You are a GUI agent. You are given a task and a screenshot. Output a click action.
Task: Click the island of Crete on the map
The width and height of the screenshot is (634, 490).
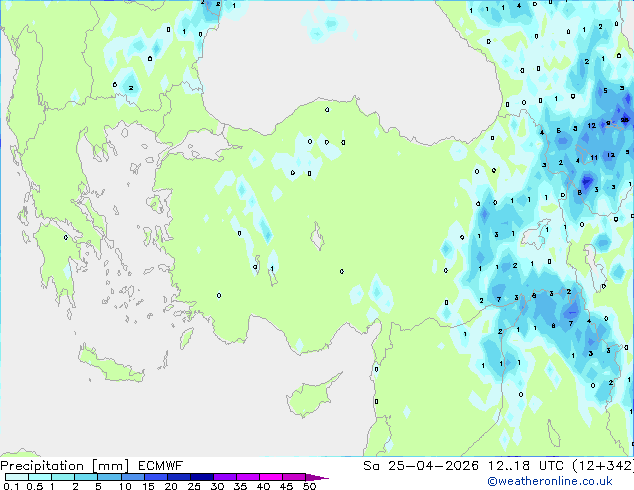[x=110, y=365]
